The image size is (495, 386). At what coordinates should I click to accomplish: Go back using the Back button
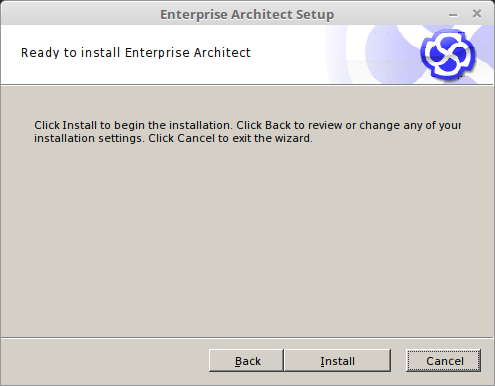(x=246, y=360)
